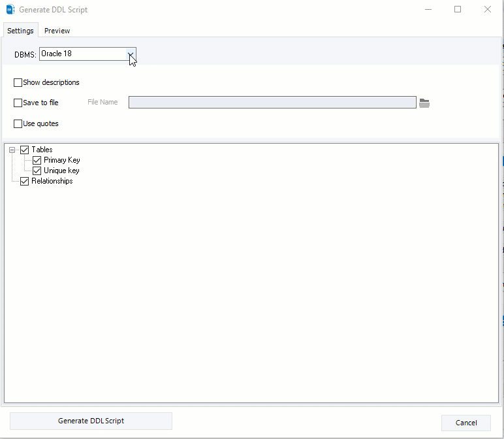
Task: Collapse the Tables tree node
Action: point(12,150)
